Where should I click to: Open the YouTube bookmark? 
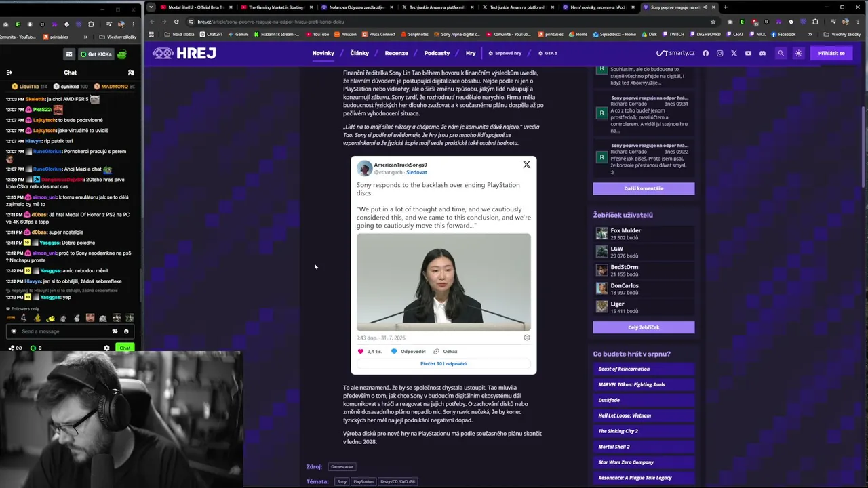(x=317, y=34)
